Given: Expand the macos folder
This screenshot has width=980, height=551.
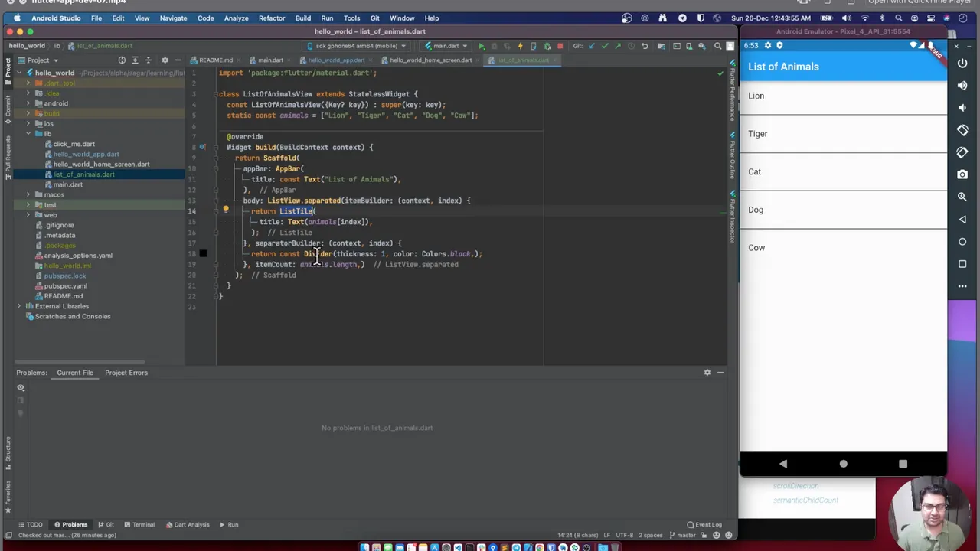Looking at the screenshot, I should 28,194.
